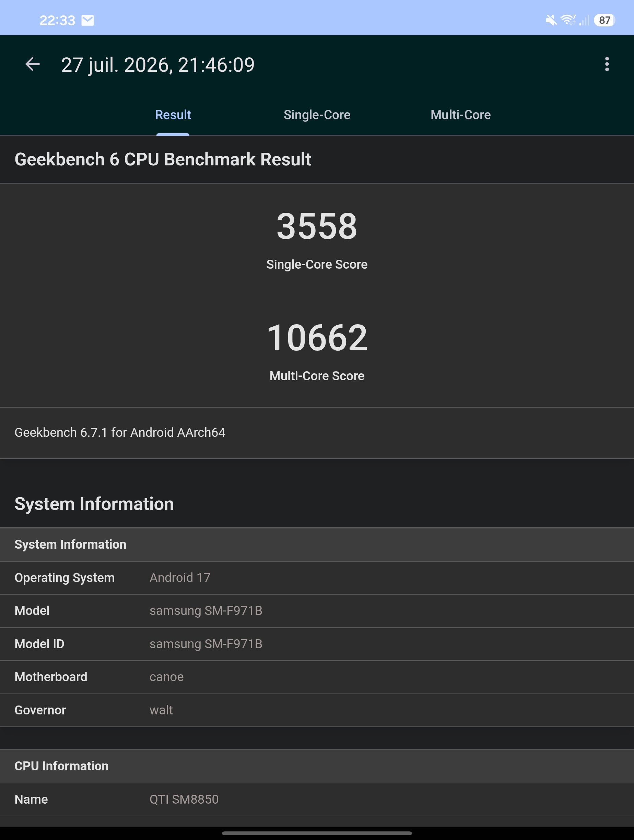634x840 pixels.
Task: Tap the QTI SM8850 value
Action: click(184, 800)
